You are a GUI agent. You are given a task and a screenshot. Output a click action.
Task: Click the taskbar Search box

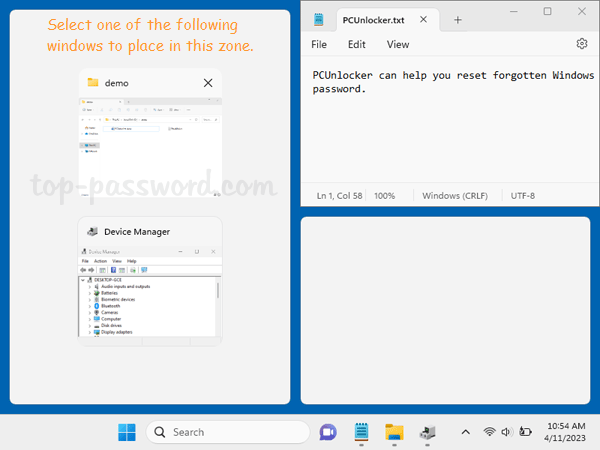point(226,432)
